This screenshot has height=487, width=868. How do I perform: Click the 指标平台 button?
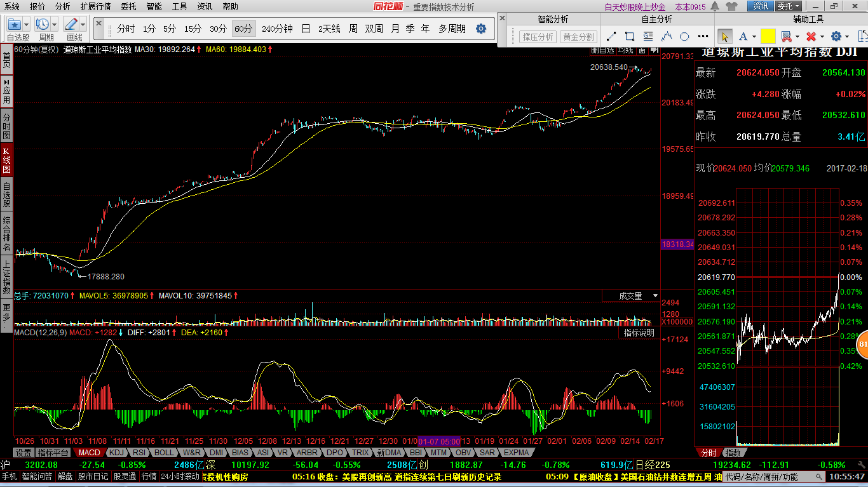(x=53, y=453)
